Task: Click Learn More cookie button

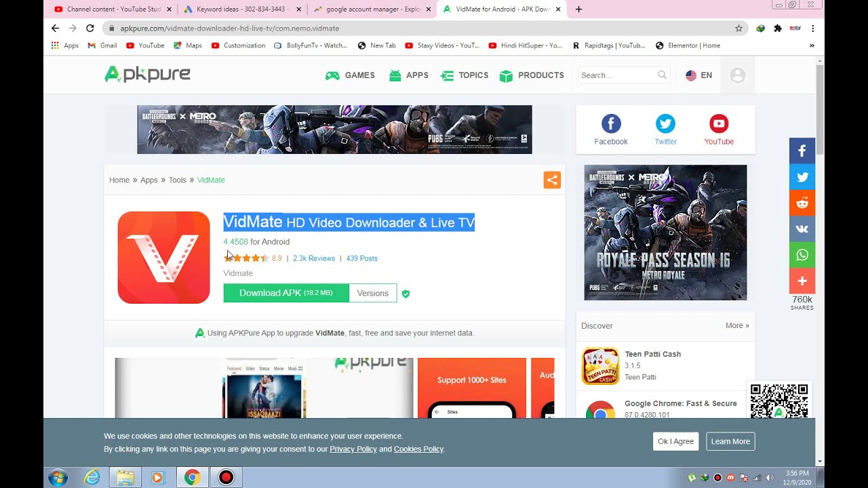Action: (730, 441)
